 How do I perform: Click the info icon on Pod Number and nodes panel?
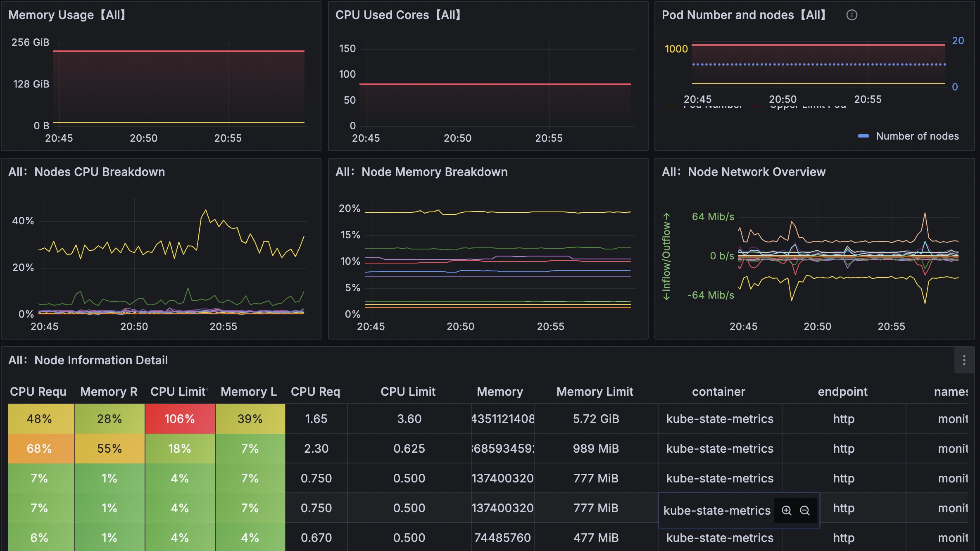click(852, 15)
